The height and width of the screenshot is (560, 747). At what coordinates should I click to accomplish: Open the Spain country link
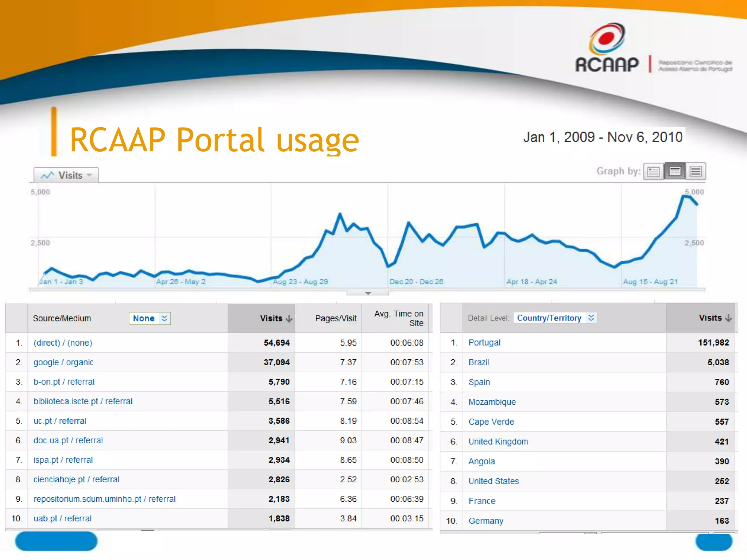click(479, 382)
